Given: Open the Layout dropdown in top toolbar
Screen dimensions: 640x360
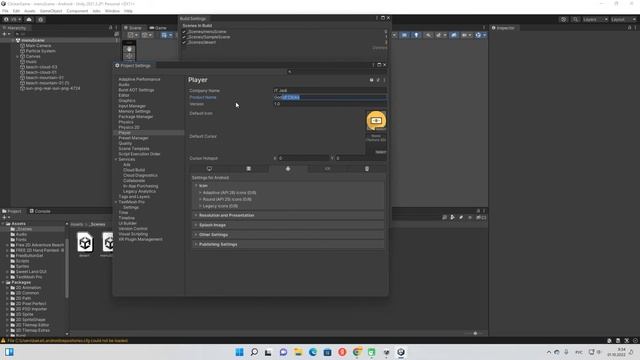Looking at the screenshot, I should click(623, 20).
